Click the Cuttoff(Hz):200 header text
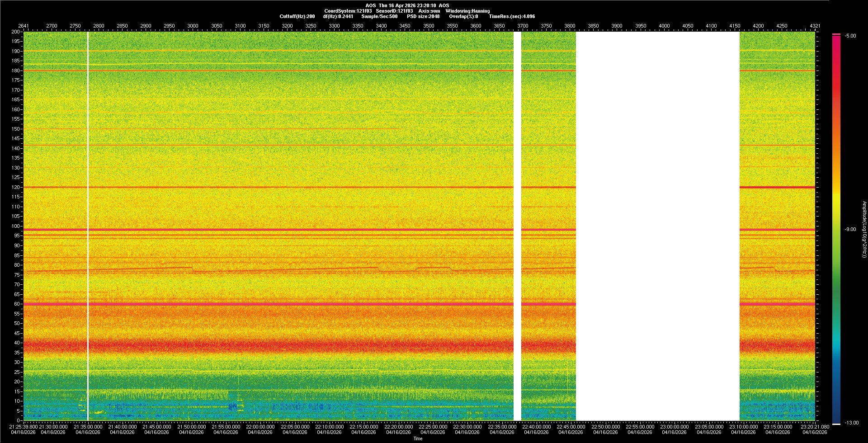 click(297, 16)
